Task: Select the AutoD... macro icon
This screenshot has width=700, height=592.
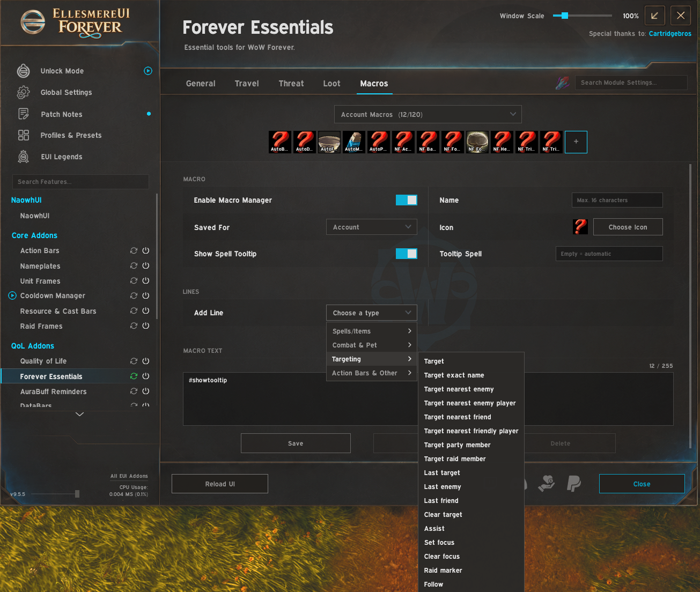Action: 304,142
